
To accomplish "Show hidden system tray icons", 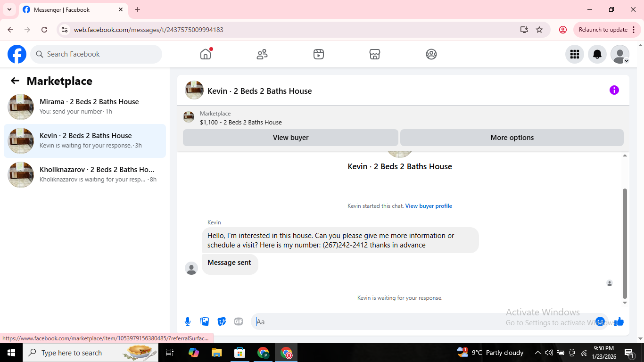I will pos(538,353).
